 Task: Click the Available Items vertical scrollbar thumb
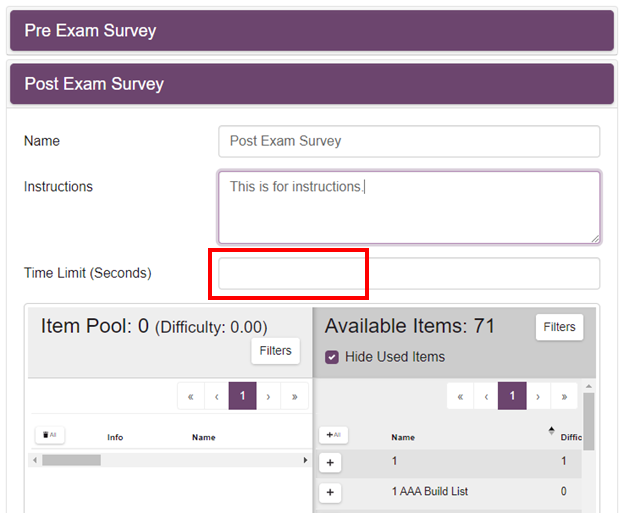(x=589, y=421)
